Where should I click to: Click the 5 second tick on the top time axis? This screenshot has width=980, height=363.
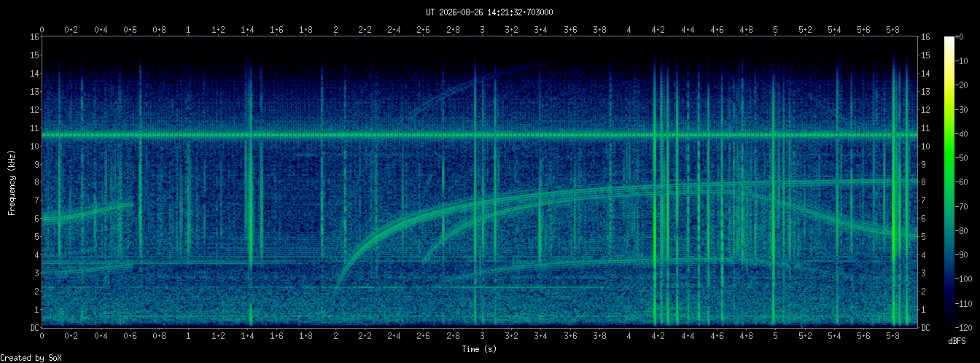[x=775, y=29]
